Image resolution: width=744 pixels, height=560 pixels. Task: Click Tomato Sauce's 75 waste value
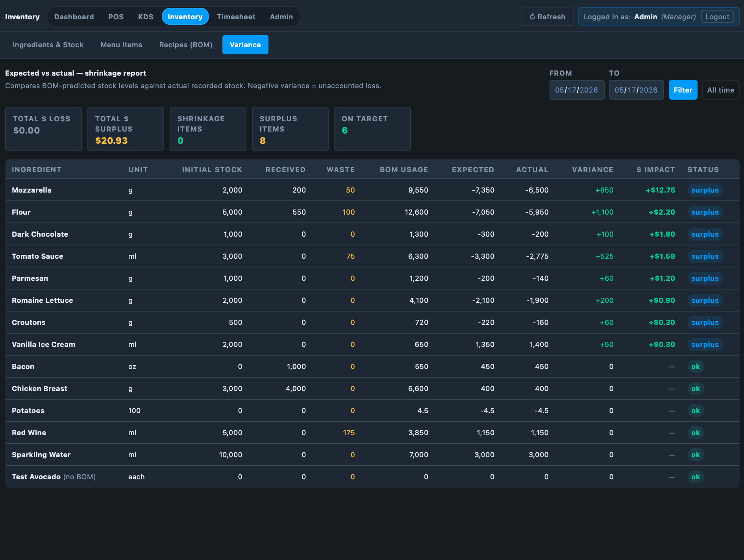pos(350,256)
